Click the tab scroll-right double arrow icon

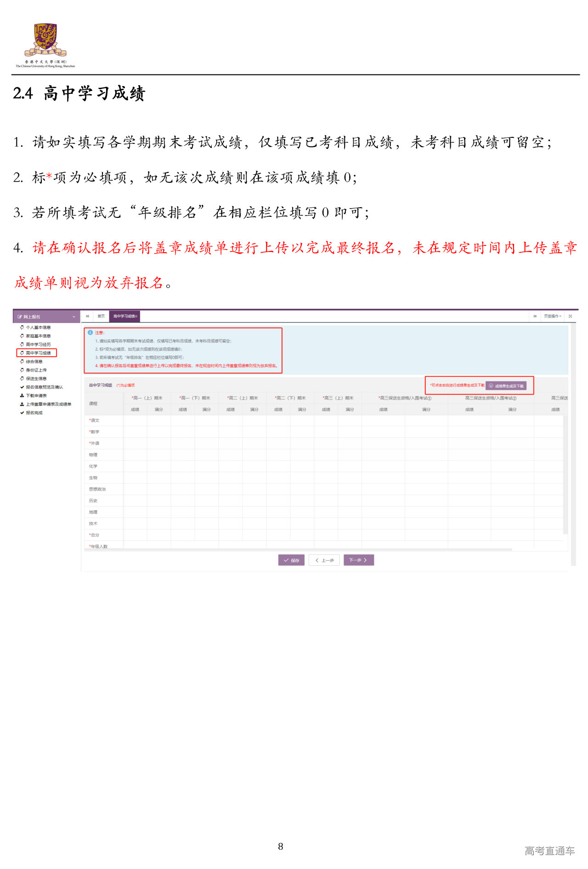[x=535, y=316]
